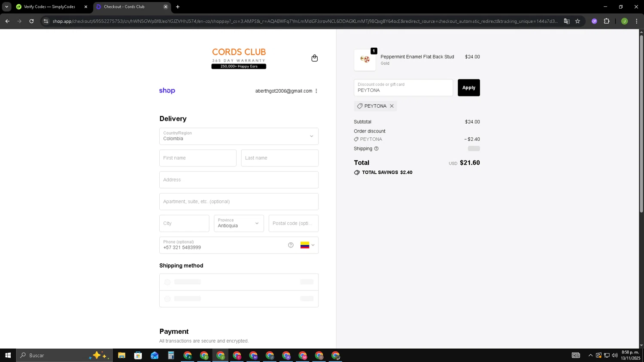Open the Chrome profile avatar J
Viewport: 644px width, 362px height.
coord(624,21)
